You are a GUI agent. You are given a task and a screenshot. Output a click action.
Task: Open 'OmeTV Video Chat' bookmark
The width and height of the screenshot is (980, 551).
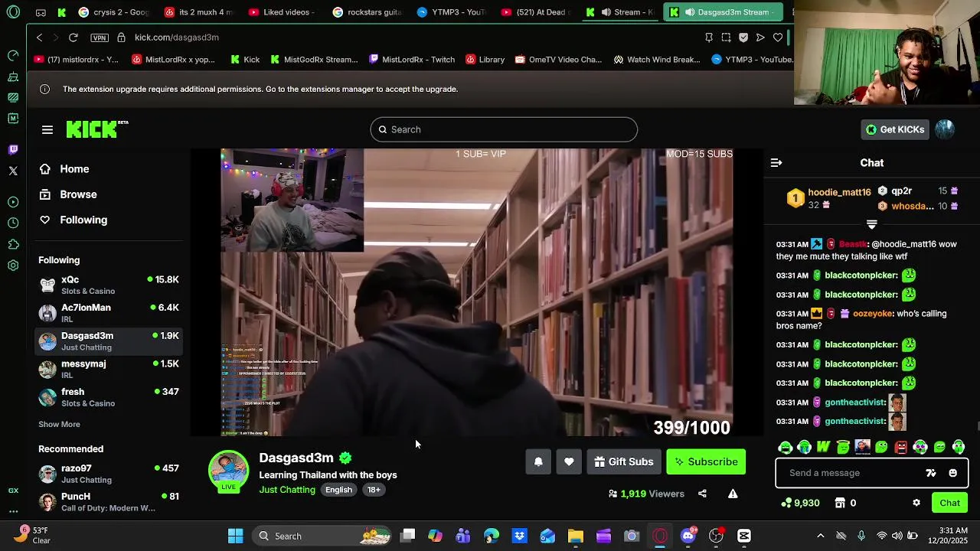pyautogui.click(x=558, y=60)
